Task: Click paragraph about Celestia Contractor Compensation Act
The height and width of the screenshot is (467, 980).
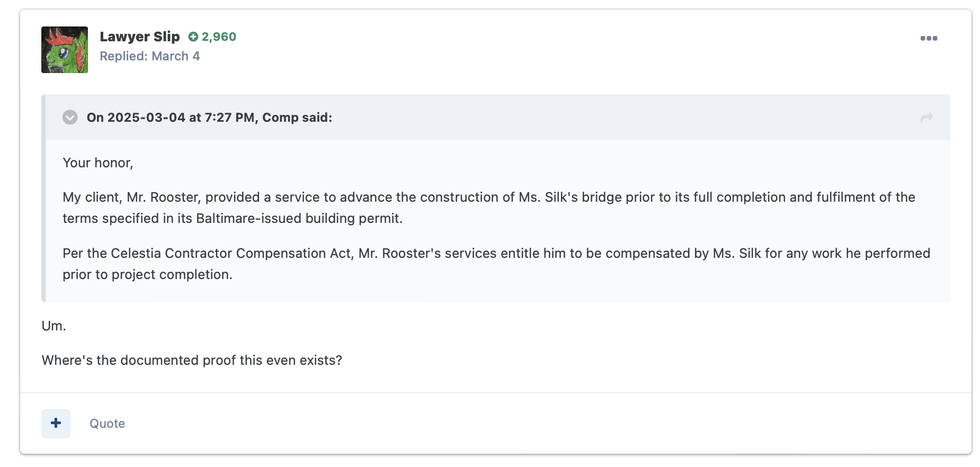Action: pyautogui.click(x=496, y=264)
